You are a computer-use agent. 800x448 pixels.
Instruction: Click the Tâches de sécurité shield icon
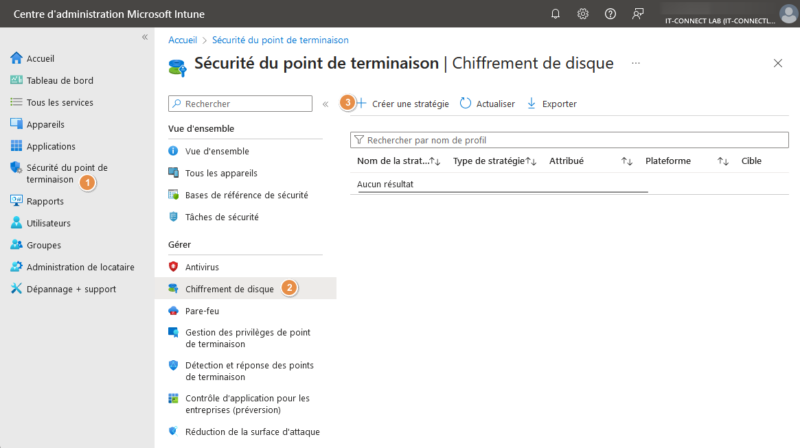point(173,216)
